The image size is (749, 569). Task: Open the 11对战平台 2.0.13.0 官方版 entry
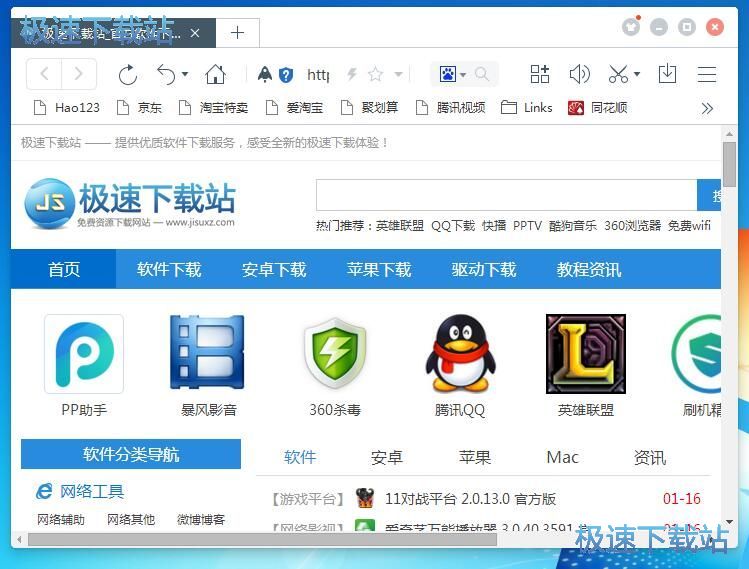click(471, 499)
